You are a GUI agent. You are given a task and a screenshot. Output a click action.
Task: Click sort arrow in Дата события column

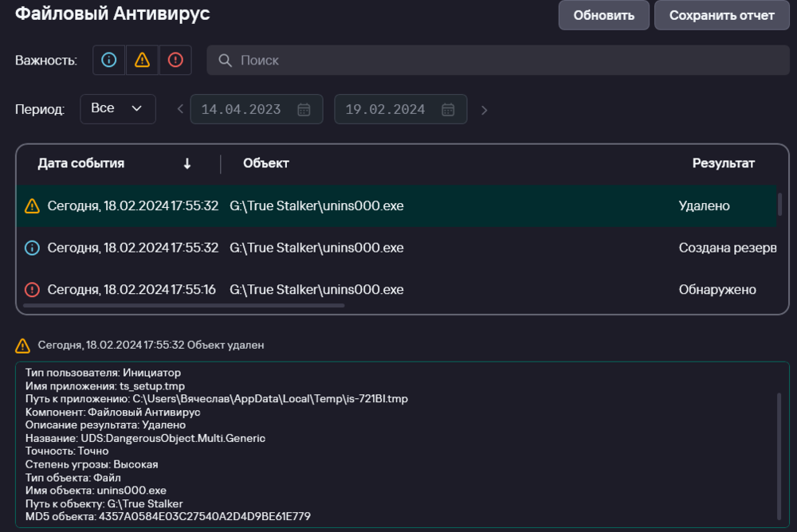tap(187, 163)
